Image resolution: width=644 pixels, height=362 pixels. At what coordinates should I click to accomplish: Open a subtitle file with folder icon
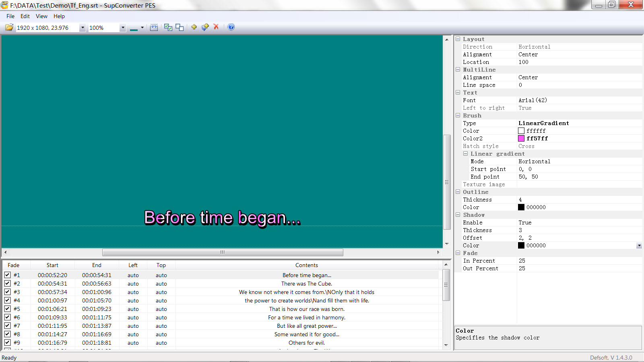coord(9,27)
